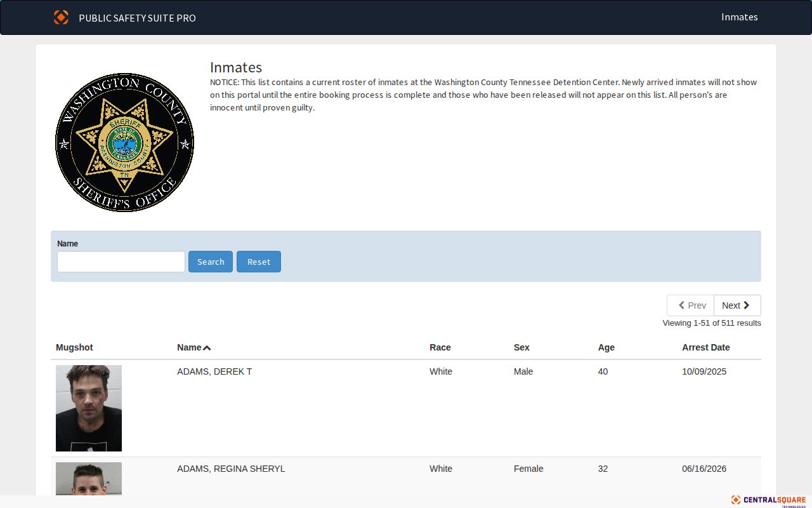Click the Search button
Image resolution: width=812 pixels, height=508 pixels.
coord(211,262)
